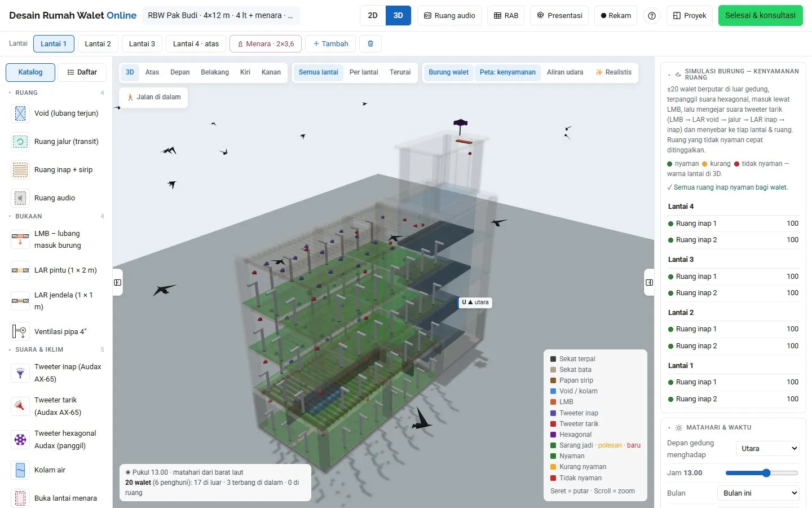812x508 pixels.
Task: Open the Depan gedung menghadap dropdown
Action: tap(768, 449)
